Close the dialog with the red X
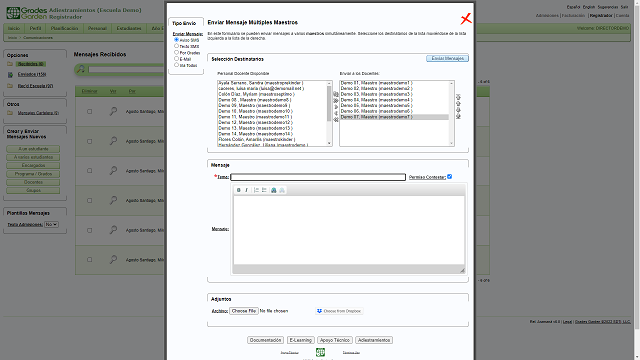 [x=466, y=18]
